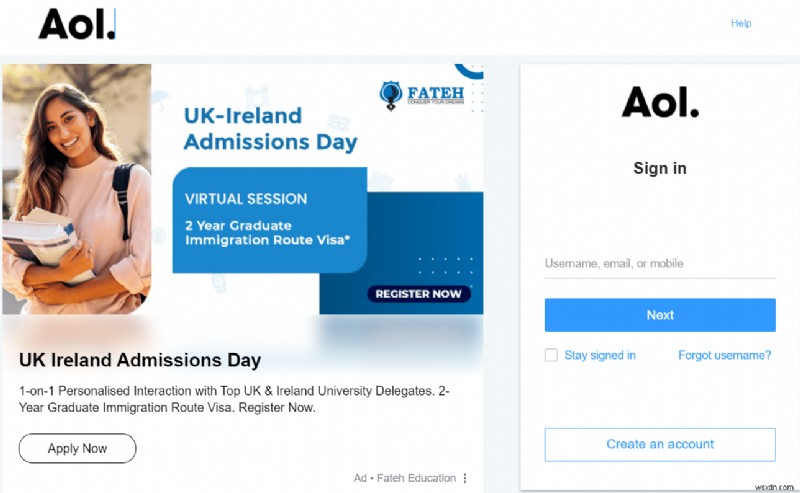Open the Forgot username? link
The width and height of the screenshot is (800, 493).
[725, 355]
